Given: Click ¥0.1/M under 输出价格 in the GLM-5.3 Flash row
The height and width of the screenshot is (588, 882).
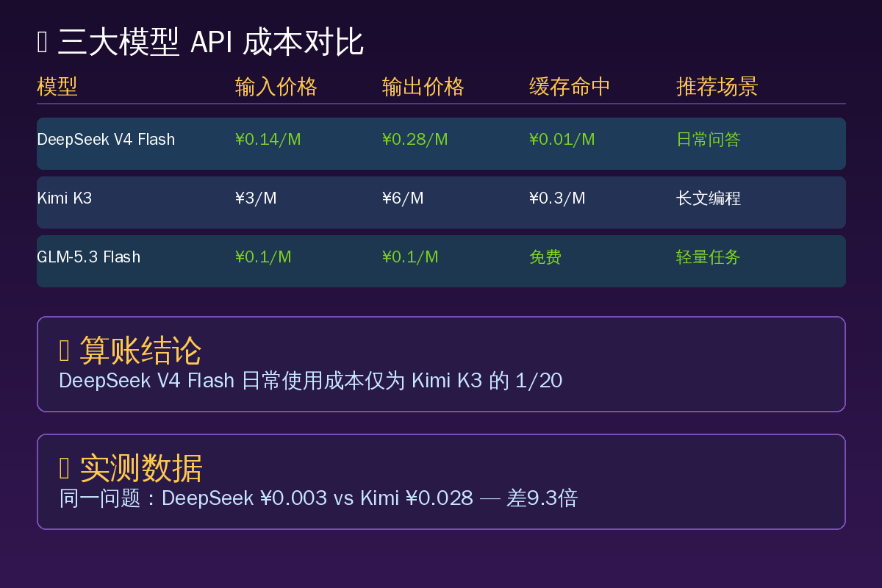Looking at the screenshot, I should [x=410, y=257].
